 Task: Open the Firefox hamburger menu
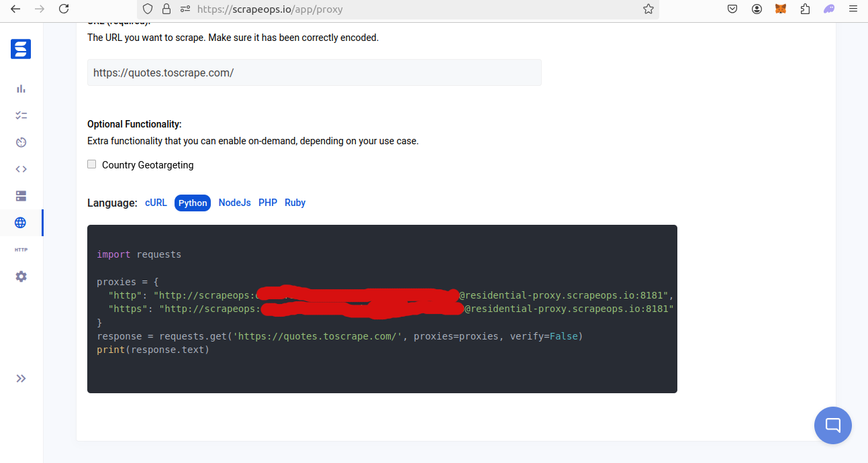click(x=853, y=9)
